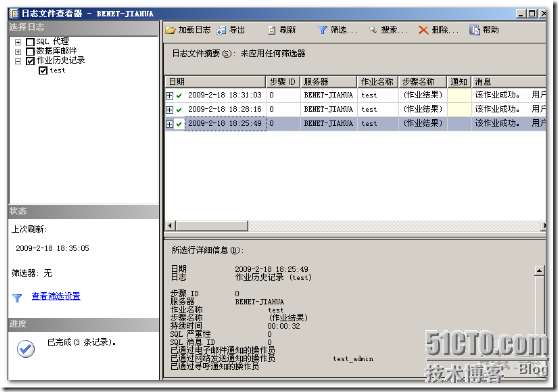Viewport: 558px width, 392px height.
Task: Click the Export (导出) toolbar icon
Action: coord(221,30)
